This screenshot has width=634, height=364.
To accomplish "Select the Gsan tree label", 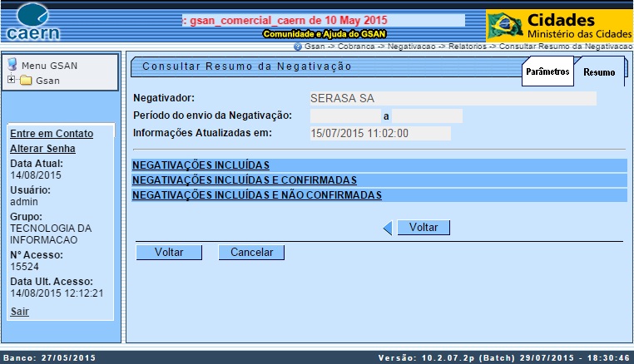I will click(47, 81).
